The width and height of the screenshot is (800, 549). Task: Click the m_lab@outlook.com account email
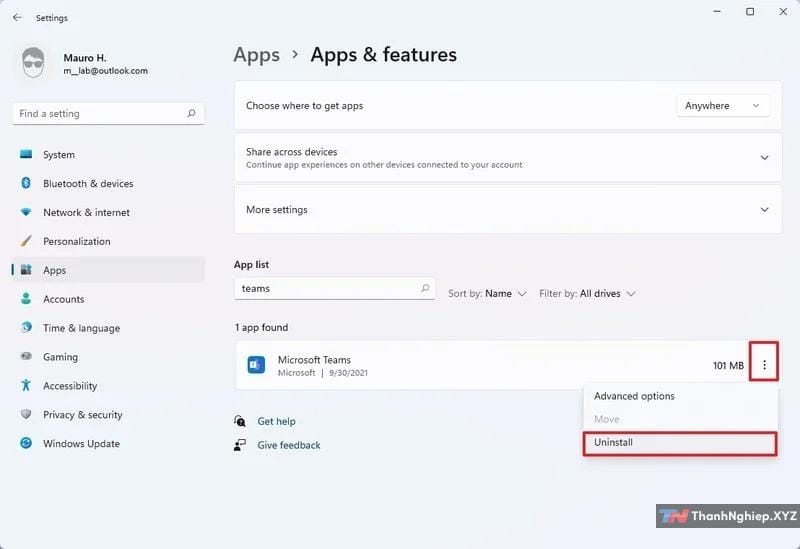(106, 71)
